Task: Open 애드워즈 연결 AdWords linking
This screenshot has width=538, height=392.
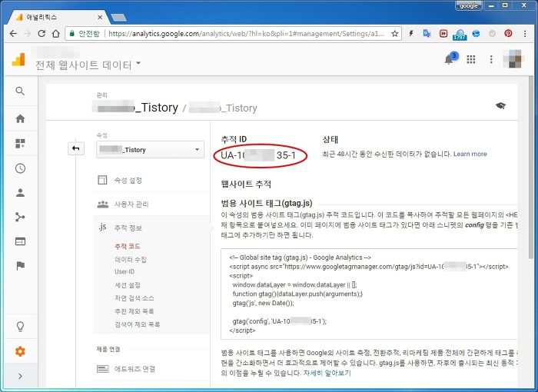Action: click(x=134, y=369)
